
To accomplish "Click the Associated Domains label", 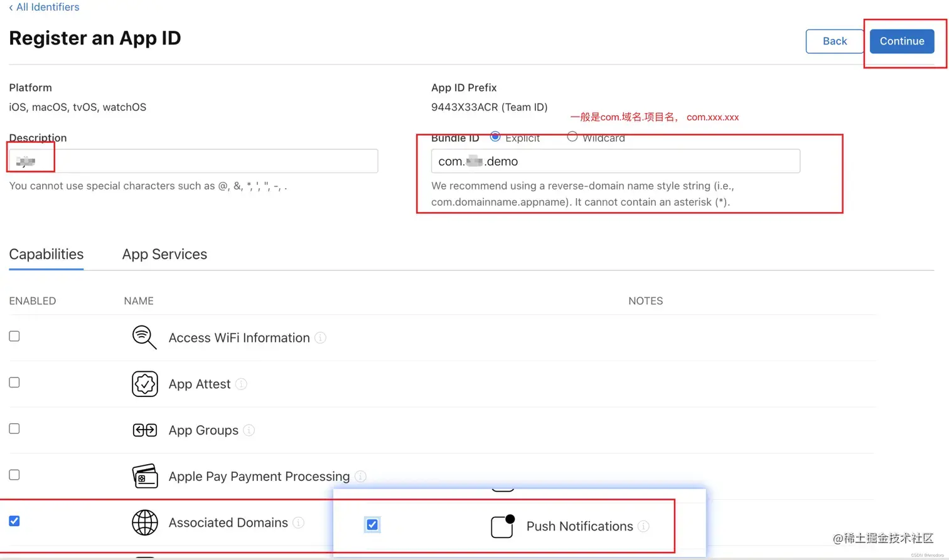I will click(228, 523).
